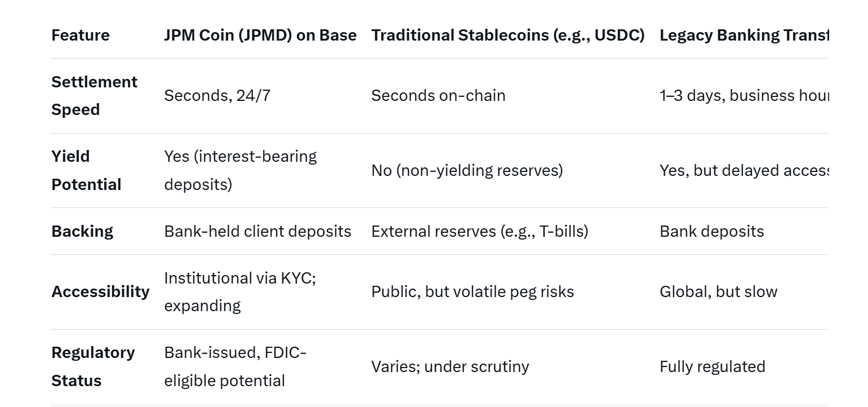Click the "Seconds, 24/7" cell

coord(217,96)
